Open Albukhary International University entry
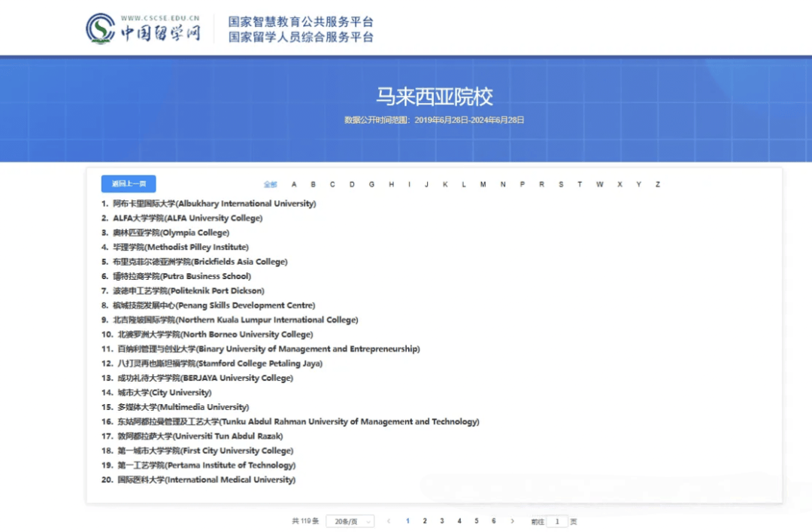Image resolution: width=812 pixels, height=532 pixels. click(214, 204)
